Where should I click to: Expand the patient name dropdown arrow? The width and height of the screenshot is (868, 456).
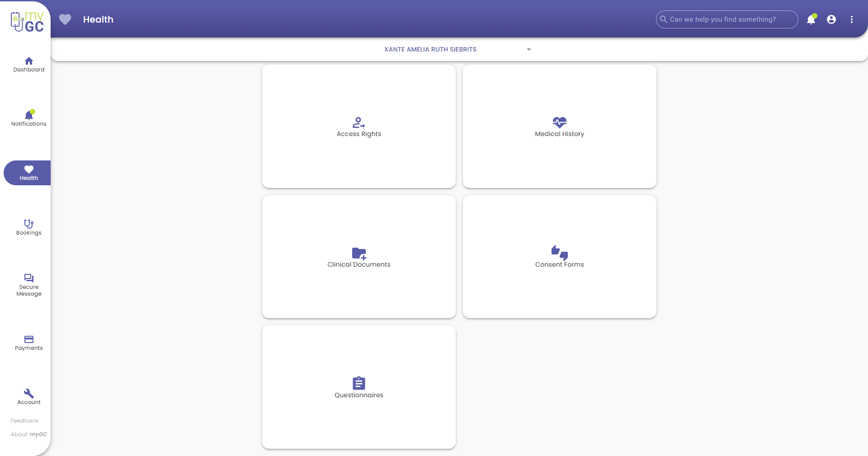point(528,49)
